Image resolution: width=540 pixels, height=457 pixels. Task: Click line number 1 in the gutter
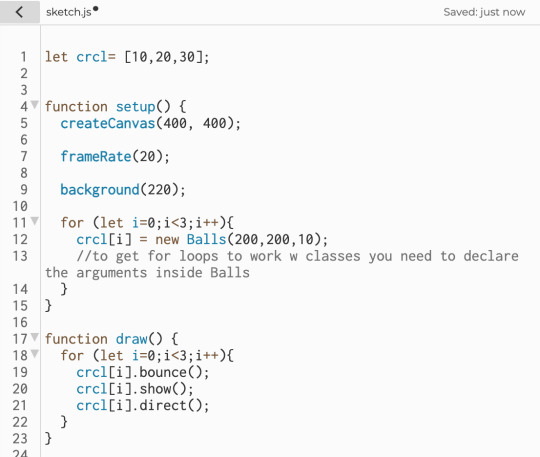23,57
